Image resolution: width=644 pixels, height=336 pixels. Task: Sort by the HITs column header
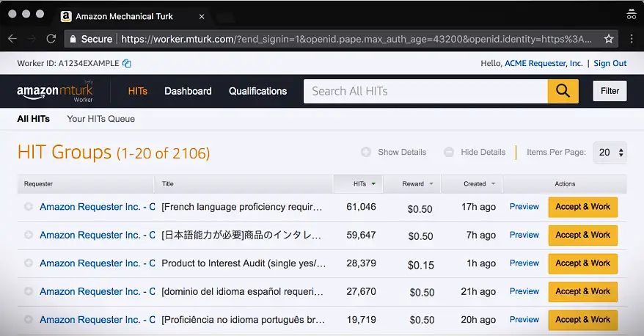coord(359,183)
